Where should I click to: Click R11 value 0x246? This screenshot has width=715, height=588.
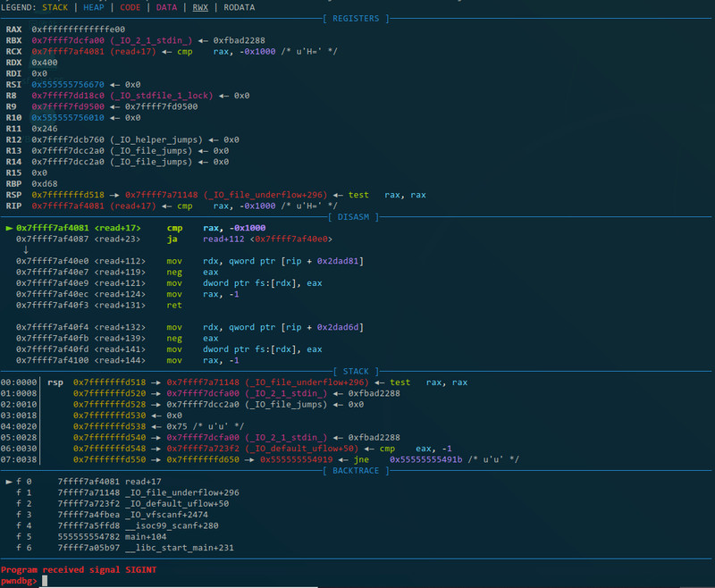[45, 129]
